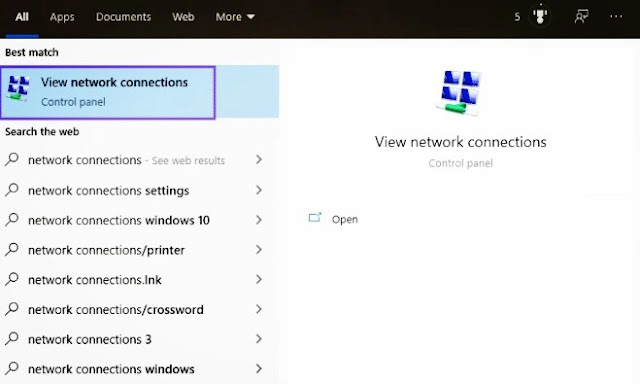Expand arrow for network connections/crossword
Image resolution: width=640 pixels, height=384 pixels.
click(x=259, y=309)
